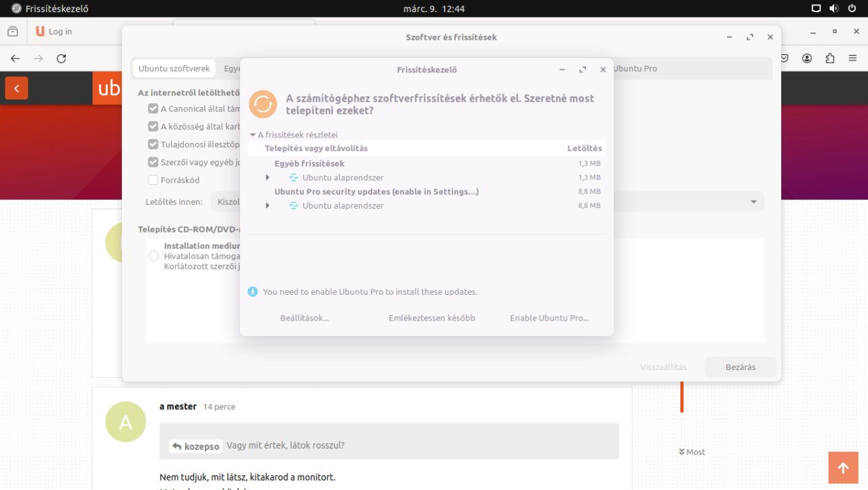
Task: Switch to the Ubuntu szoftverek tab
Action: pos(174,68)
